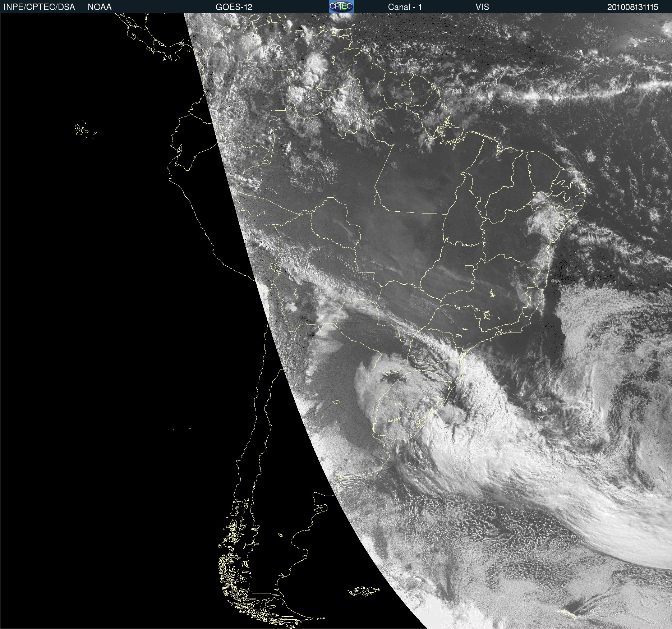
Task: Click the NOAA label in the header
Action: point(100,7)
